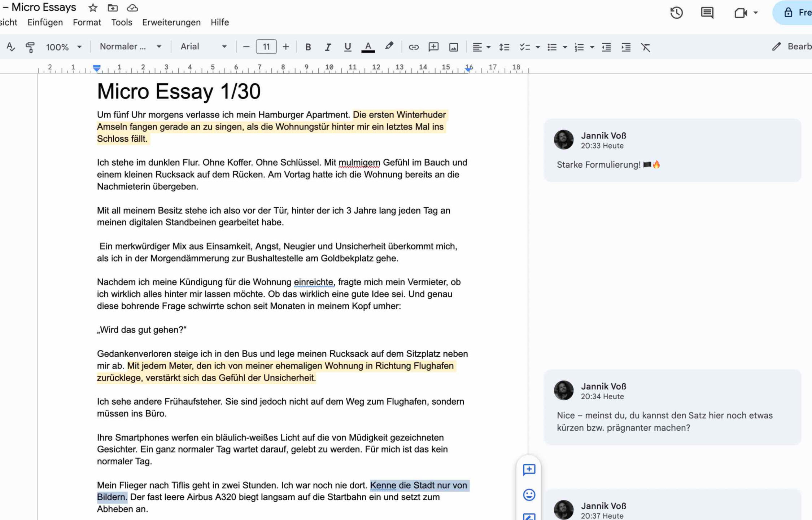Toggle underline formatting

[x=347, y=47]
